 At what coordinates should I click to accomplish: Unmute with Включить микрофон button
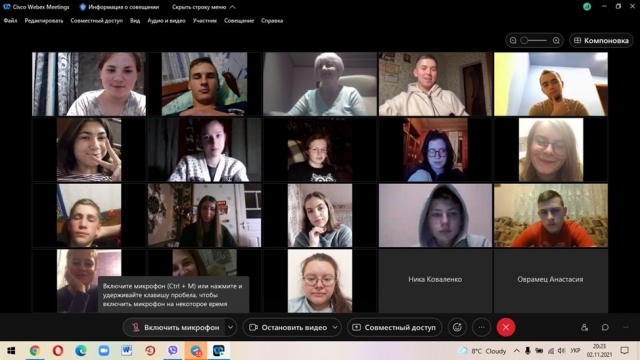175,327
